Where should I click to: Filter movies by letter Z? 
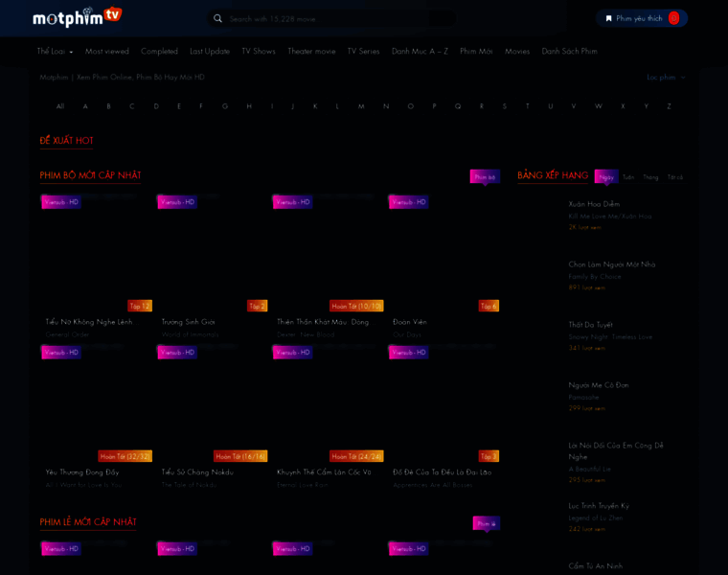click(669, 106)
